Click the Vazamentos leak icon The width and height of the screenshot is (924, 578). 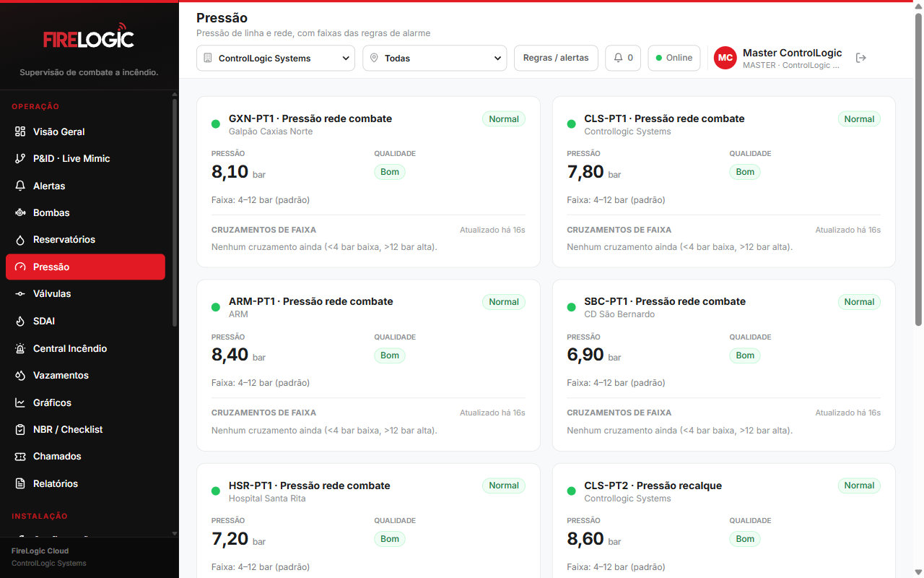(x=20, y=375)
